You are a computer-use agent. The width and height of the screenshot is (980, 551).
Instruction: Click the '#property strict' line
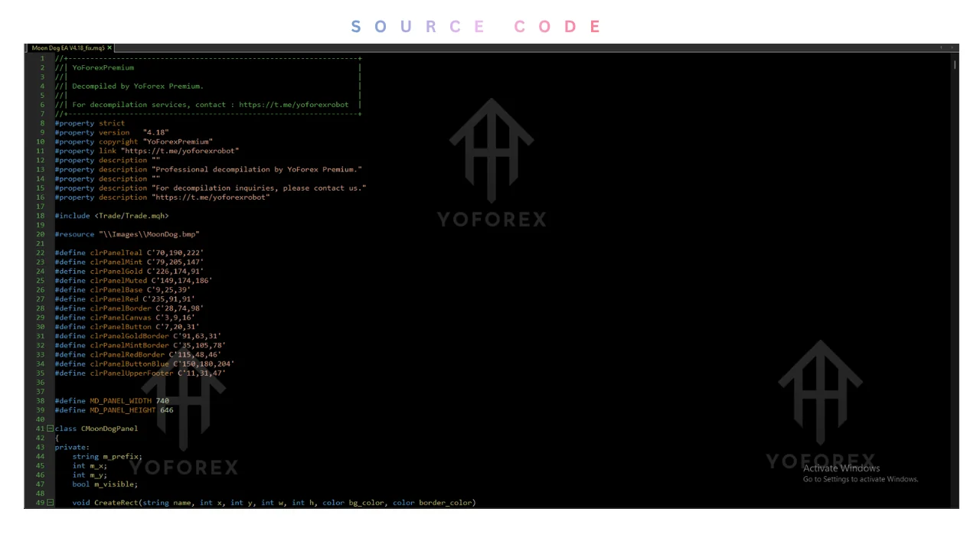tap(90, 123)
